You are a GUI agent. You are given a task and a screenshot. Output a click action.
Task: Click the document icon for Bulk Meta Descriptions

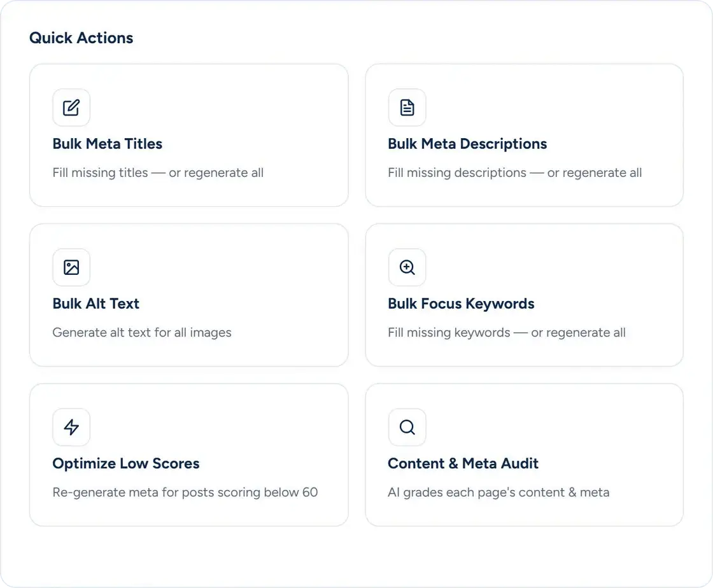[x=407, y=108]
